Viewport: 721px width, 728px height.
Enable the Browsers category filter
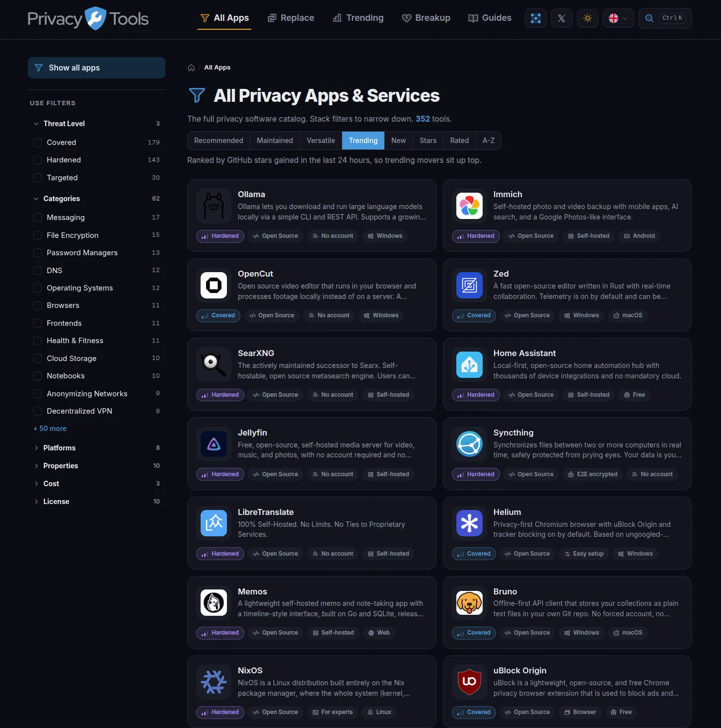click(37, 305)
